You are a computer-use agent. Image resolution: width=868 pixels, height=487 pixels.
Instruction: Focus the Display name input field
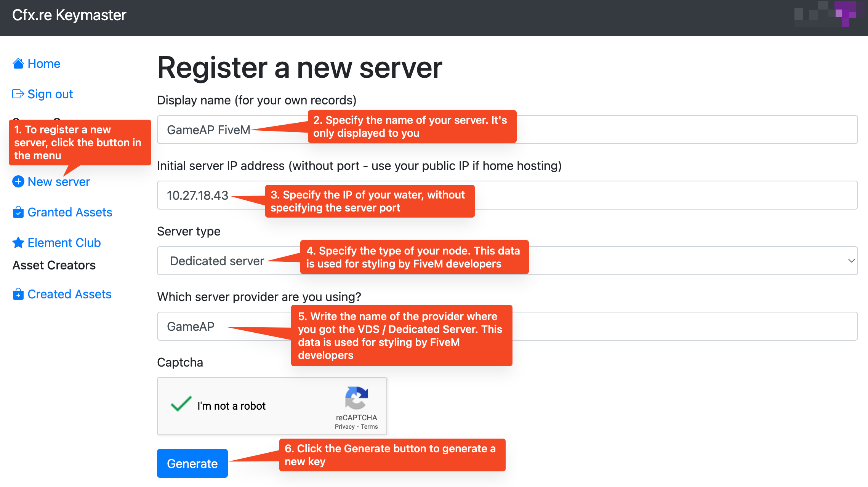click(507, 130)
